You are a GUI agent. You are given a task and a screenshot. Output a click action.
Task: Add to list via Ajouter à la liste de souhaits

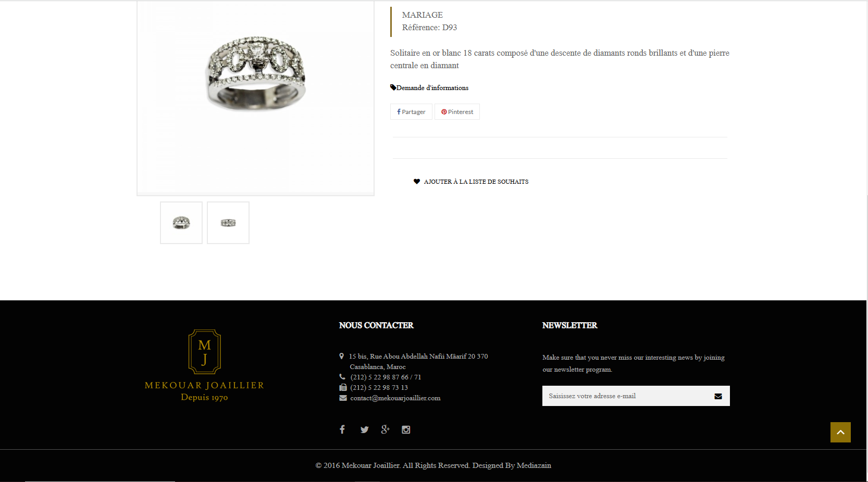click(x=476, y=182)
